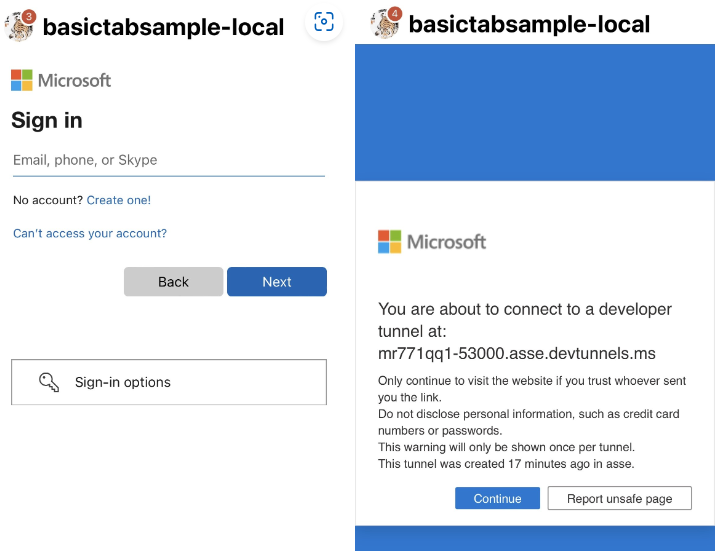The width and height of the screenshot is (717, 551).
Task: Click the Continue button on tunnel warning
Action: click(x=497, y=498)
